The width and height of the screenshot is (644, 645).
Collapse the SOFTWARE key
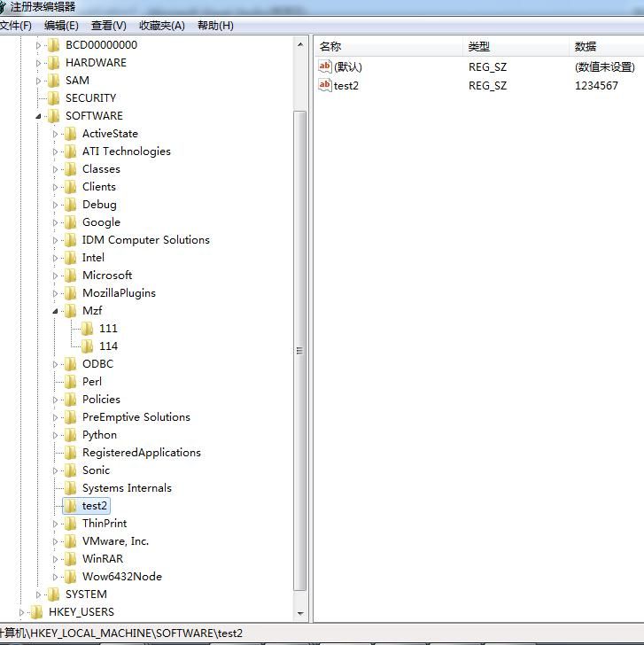point(38,116)
